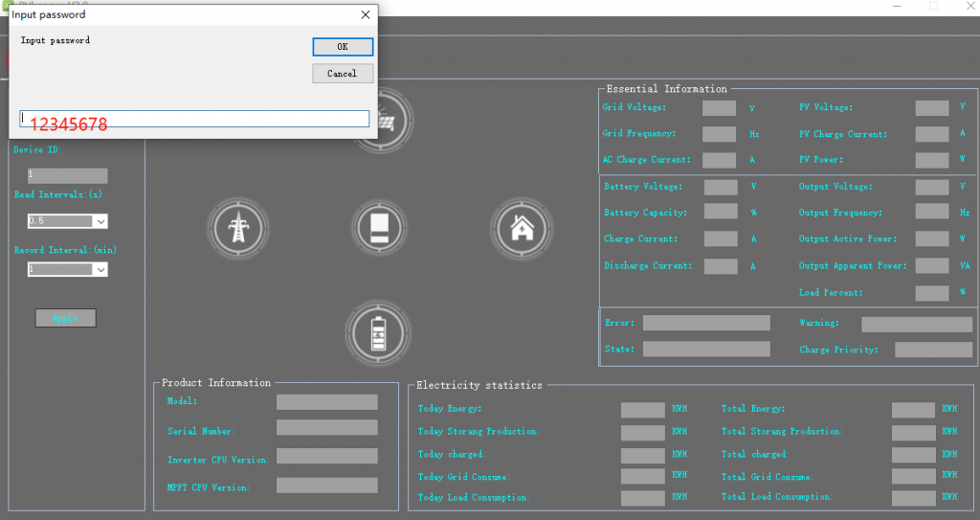Click the Total Energy value field

tap(913, 410)
